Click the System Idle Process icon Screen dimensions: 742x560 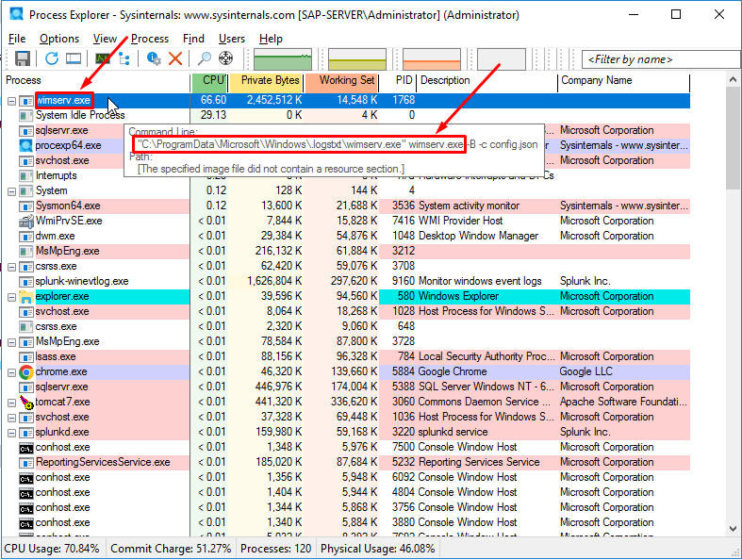[x=26, y=116]
